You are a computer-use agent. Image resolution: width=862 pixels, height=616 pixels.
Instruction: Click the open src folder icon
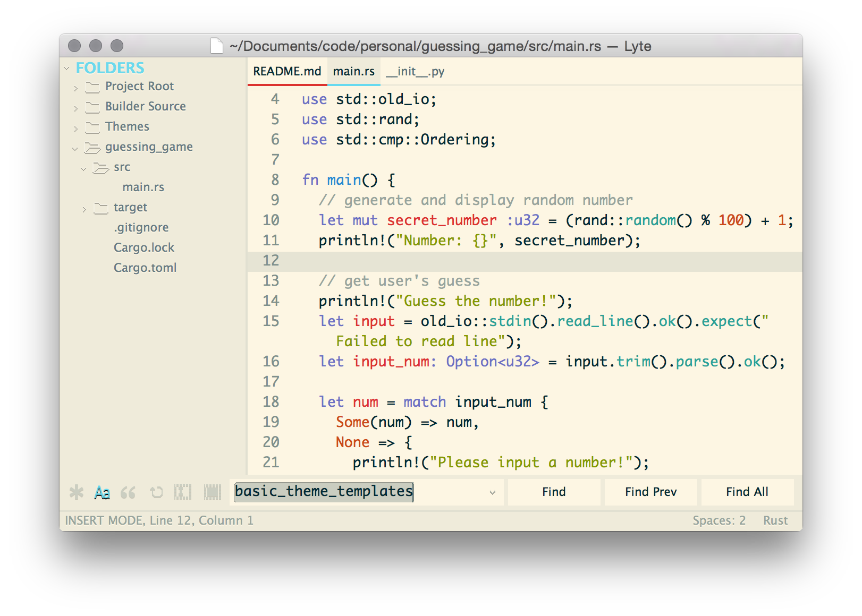pos(101,167)
